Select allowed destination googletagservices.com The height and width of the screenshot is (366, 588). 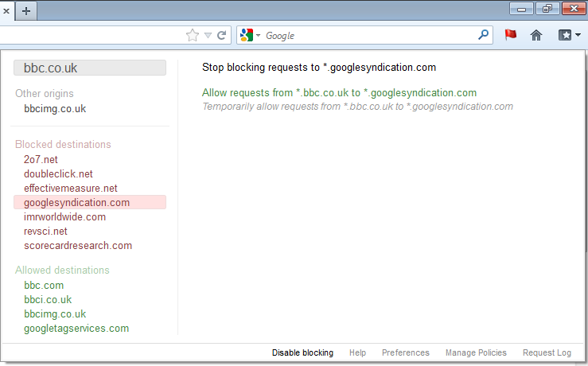tap(76, 328)
